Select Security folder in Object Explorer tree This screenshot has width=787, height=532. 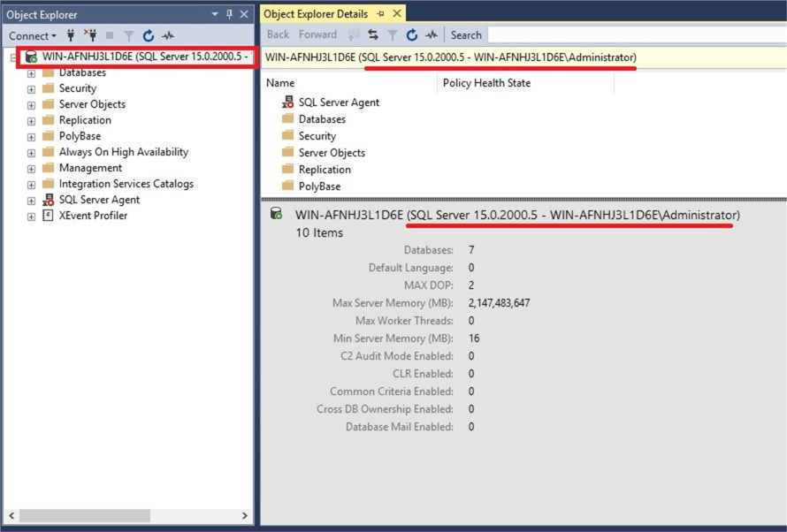pyautogui.click(x=77, y=88)
